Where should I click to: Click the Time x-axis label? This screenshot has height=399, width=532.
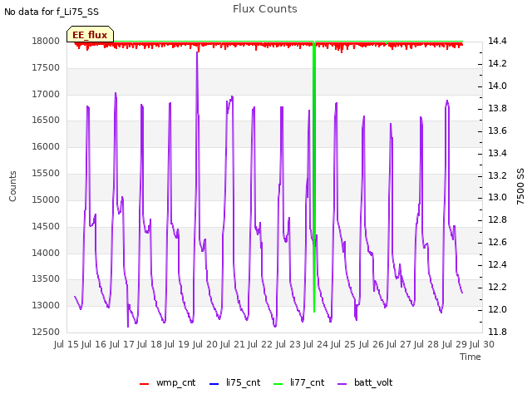point(470,357)
